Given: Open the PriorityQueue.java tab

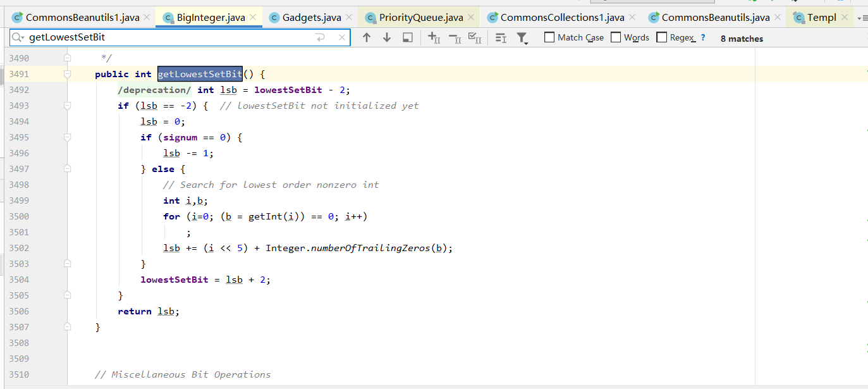Looking at the screenshot, I should pyautogui.click(x=420, y=18).
